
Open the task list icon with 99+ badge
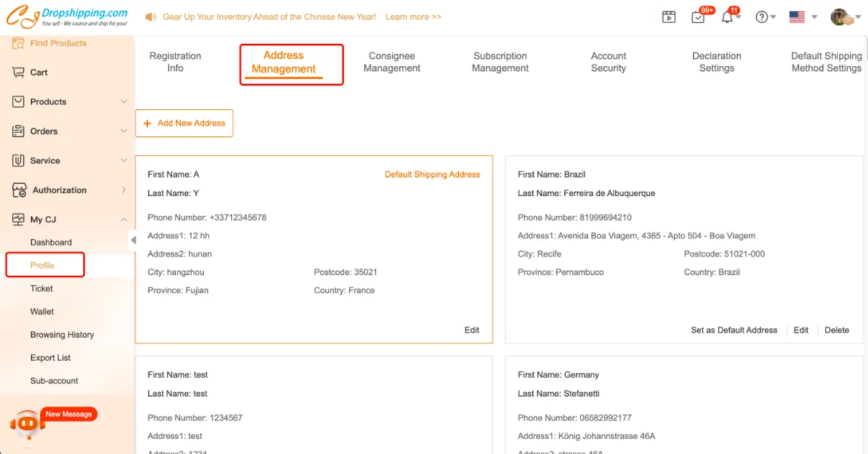click(698, 17)
